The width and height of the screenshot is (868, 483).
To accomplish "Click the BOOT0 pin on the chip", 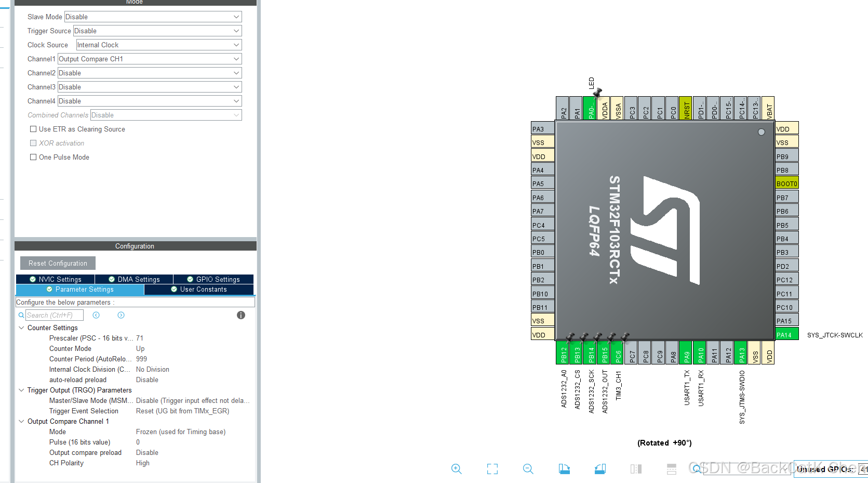I will pos(787,183).
